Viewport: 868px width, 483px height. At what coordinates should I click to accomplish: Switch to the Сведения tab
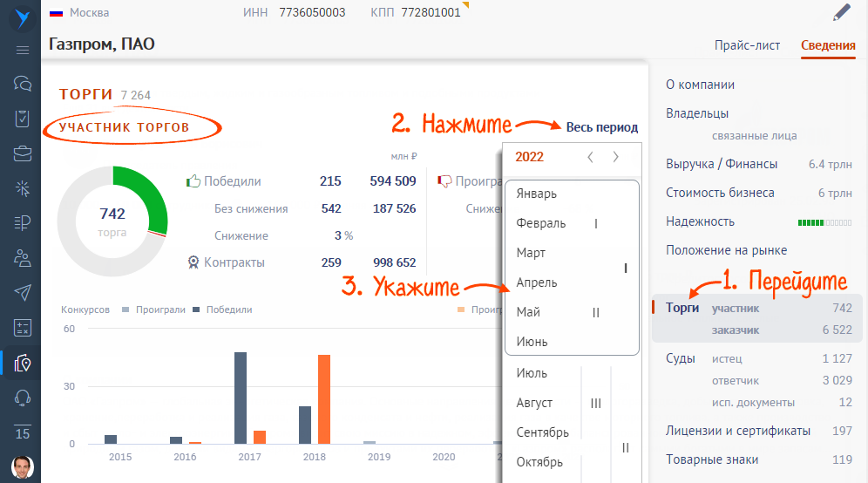tap(828, 45)
